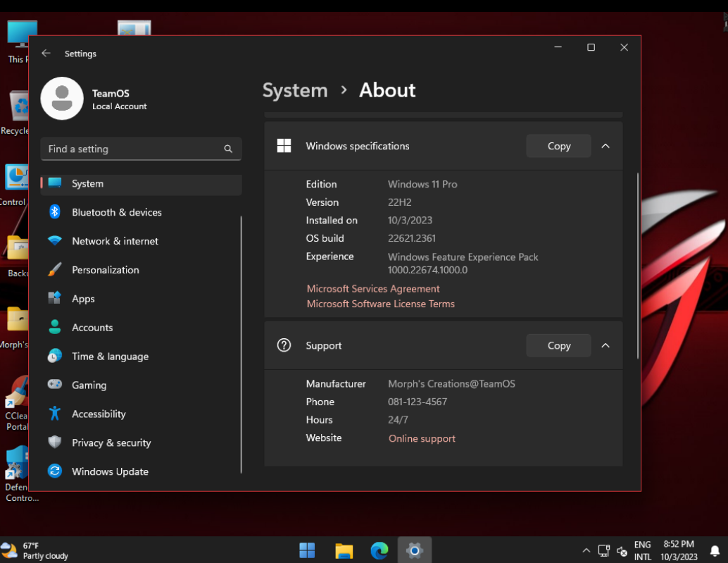
Task: Click the About page vertical scrollbar
Action: pos(638,266)
